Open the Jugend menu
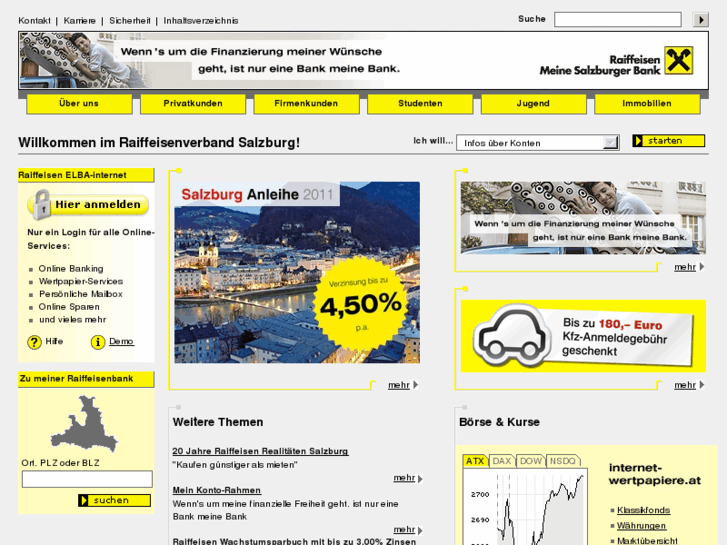The height and width of the screenshot is (545, 727). [534, 104]
